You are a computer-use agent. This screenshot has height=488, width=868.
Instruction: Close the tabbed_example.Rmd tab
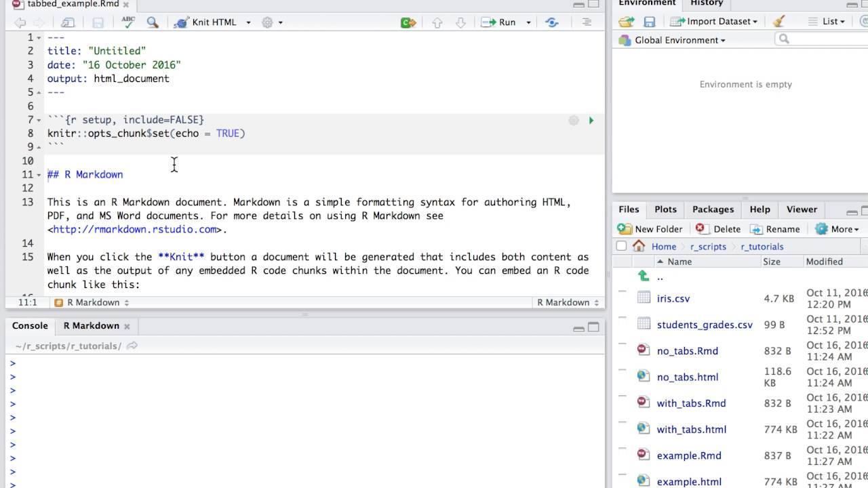(126, 4)
